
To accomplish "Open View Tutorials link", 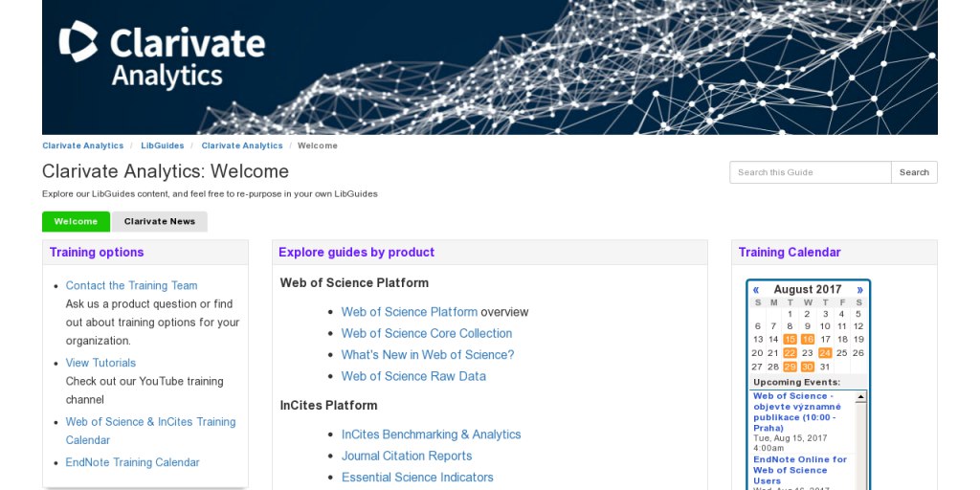I will (x=100, y=363).
